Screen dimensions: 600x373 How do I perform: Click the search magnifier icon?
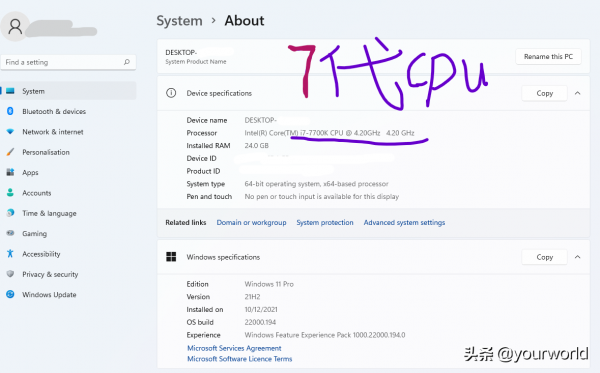coord(127,62)
